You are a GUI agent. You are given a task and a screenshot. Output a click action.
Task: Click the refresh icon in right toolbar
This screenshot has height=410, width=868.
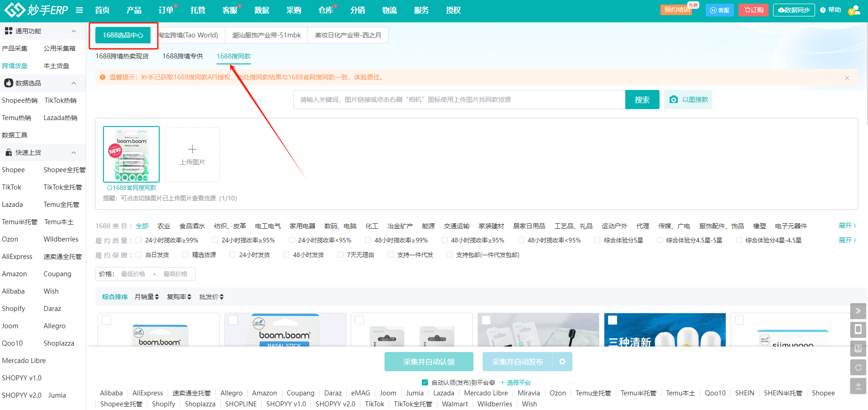point(858,367)
